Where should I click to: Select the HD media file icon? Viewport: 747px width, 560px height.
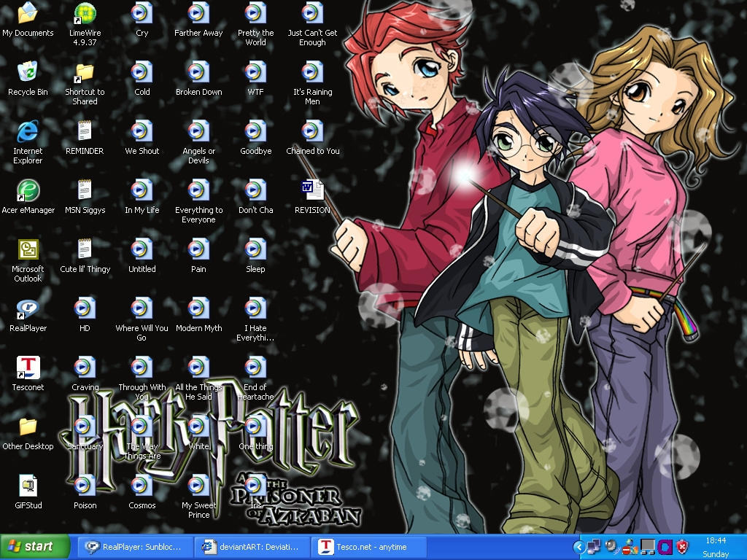(85, 308)
